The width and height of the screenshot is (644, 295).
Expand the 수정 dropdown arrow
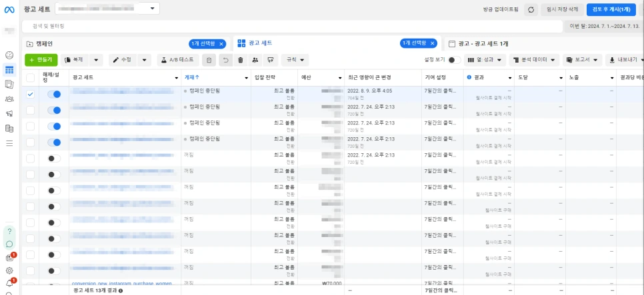point(144,60)
